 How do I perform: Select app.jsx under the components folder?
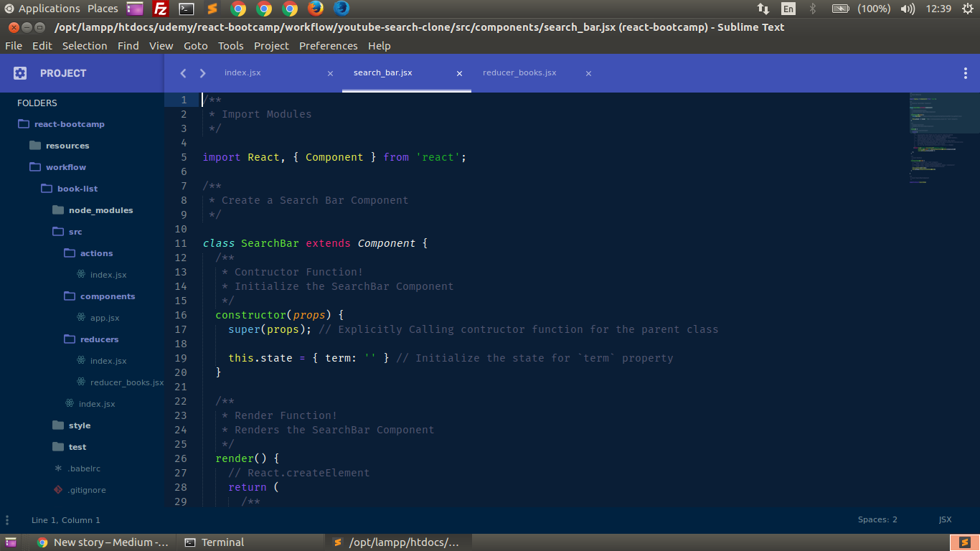[x=103, y=317]
